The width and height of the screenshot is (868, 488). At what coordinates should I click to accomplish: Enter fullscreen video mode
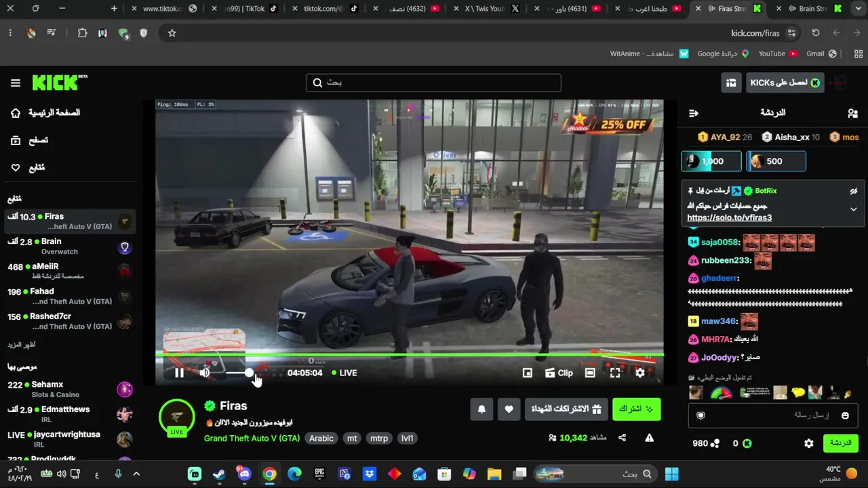pyautogui.click(x=615, y=373)
